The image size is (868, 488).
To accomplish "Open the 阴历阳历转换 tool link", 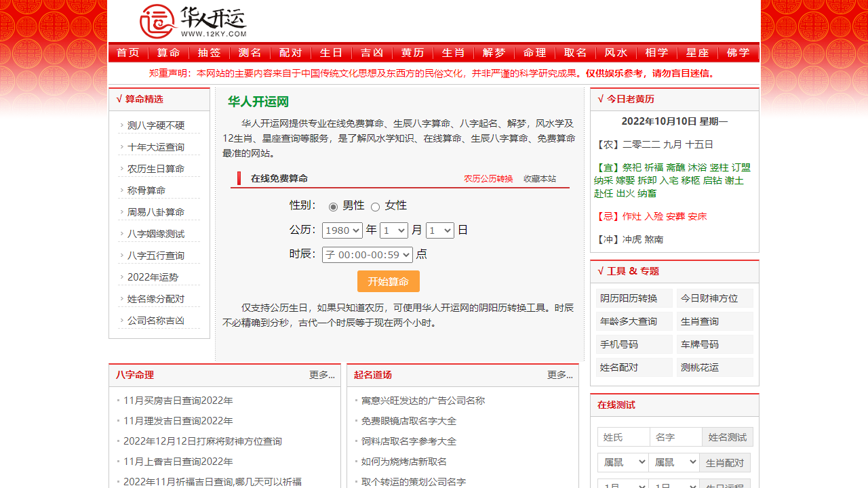I will point(634,298).
